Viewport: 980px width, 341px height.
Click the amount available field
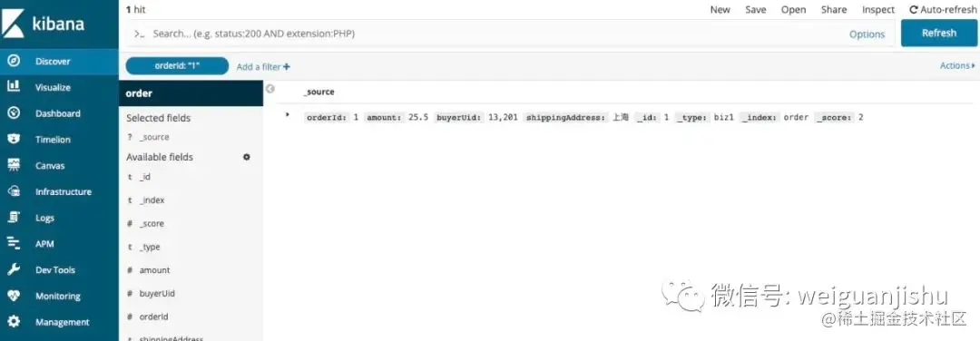[x=154, y=269]
